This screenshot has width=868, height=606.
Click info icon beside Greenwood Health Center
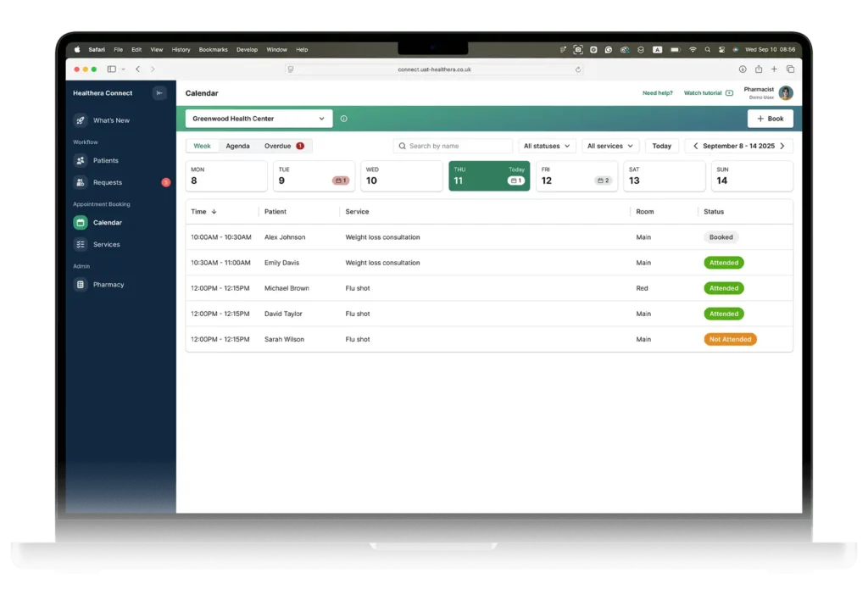click(x=343, y=119)
